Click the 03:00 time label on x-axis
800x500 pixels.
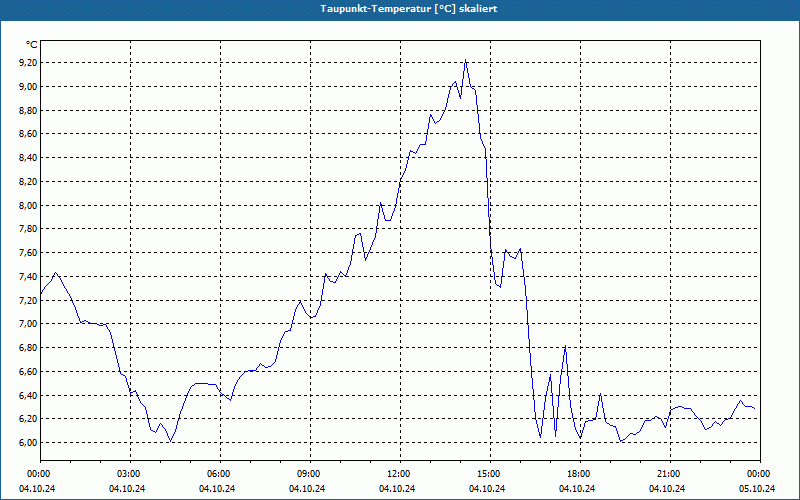[130, 474]
